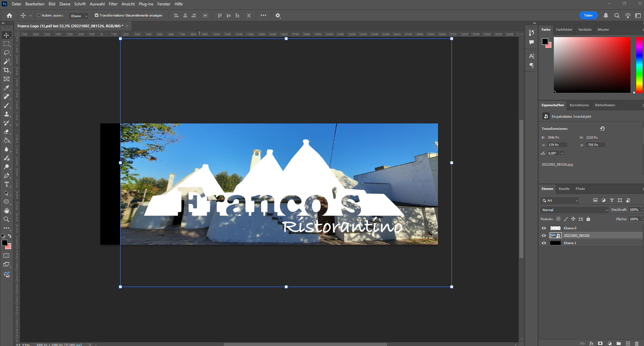Open the layer filter Art dropdown
This screenshot has height=346, width=644.
pyautogui.click(x=560, y=200)
